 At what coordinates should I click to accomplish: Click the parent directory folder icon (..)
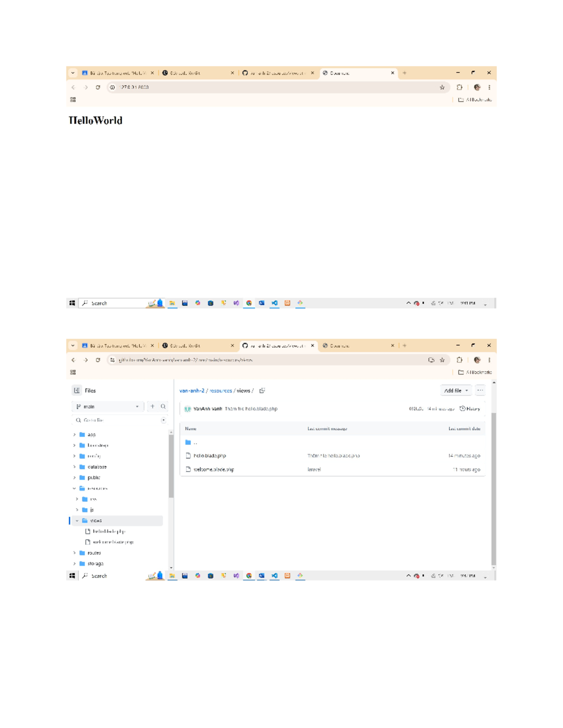click(x=188, y=443)
